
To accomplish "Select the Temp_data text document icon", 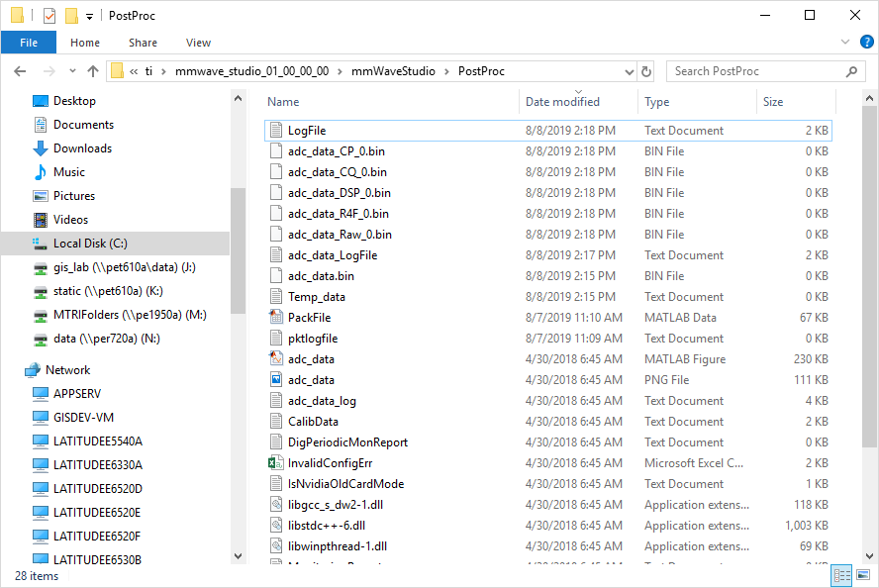I will coord(276,297).
